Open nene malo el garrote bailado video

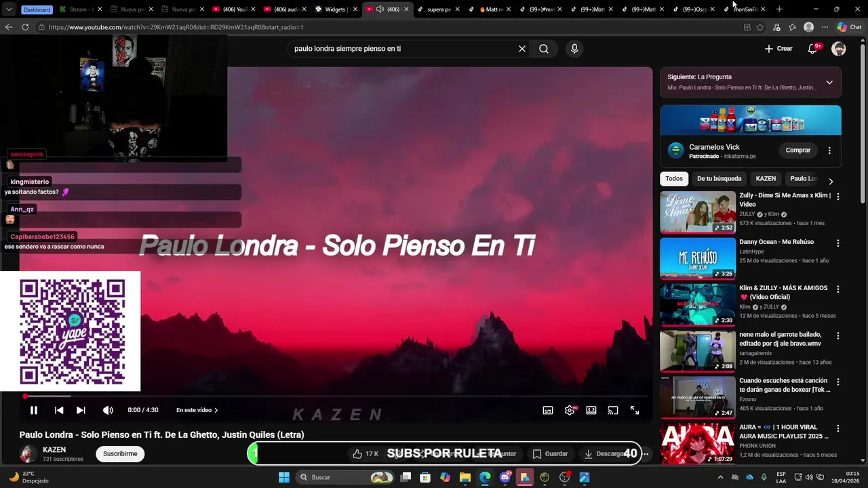click(x=698, y=351)
